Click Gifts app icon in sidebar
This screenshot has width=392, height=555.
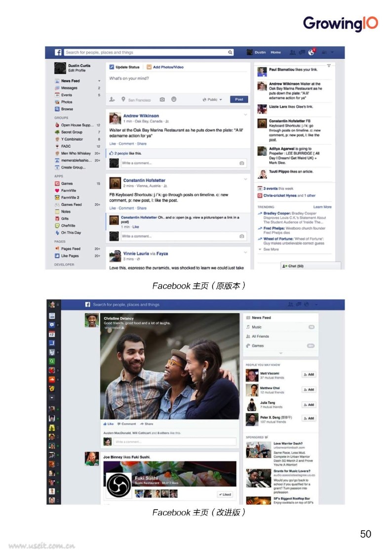(57, 218)
